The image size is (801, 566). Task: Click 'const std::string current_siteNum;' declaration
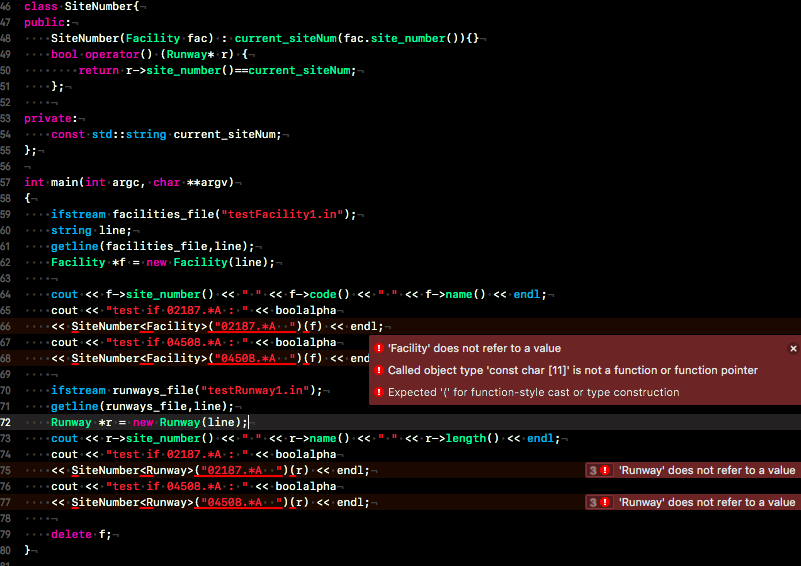click(x=167, y=135)
